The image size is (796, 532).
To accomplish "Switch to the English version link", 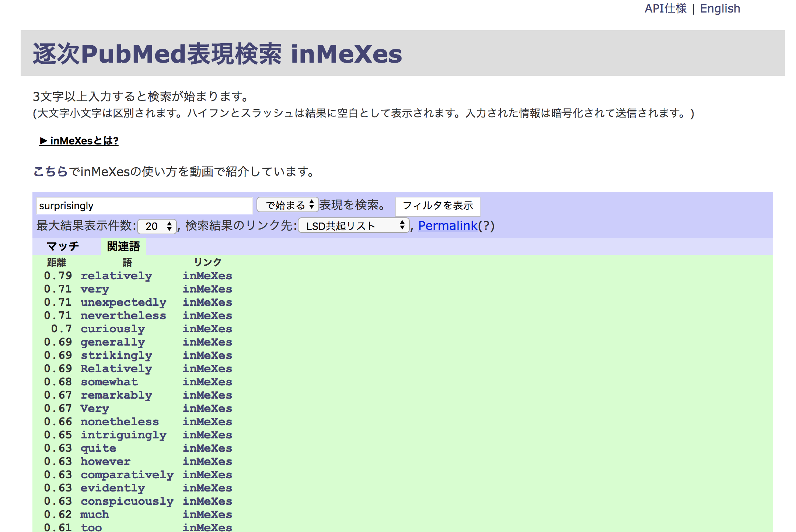I will coord(720,8).
